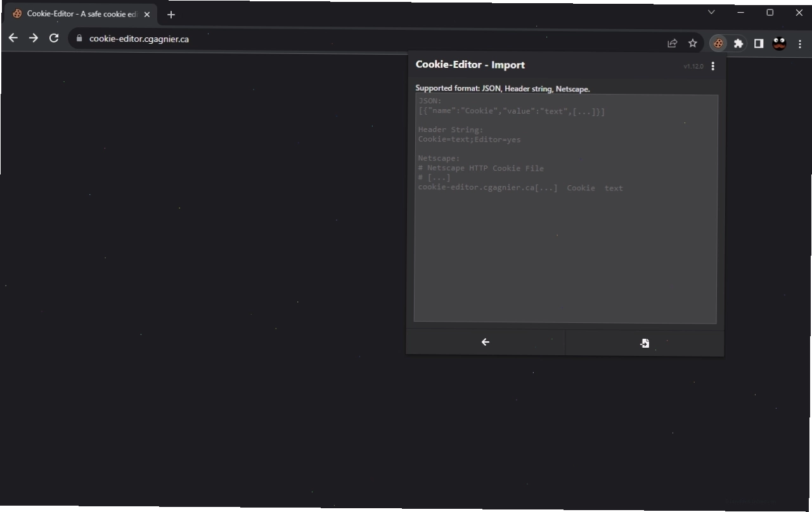Navigate forward in browser history
The image size is (812, 512).
(x=34, y=38)
